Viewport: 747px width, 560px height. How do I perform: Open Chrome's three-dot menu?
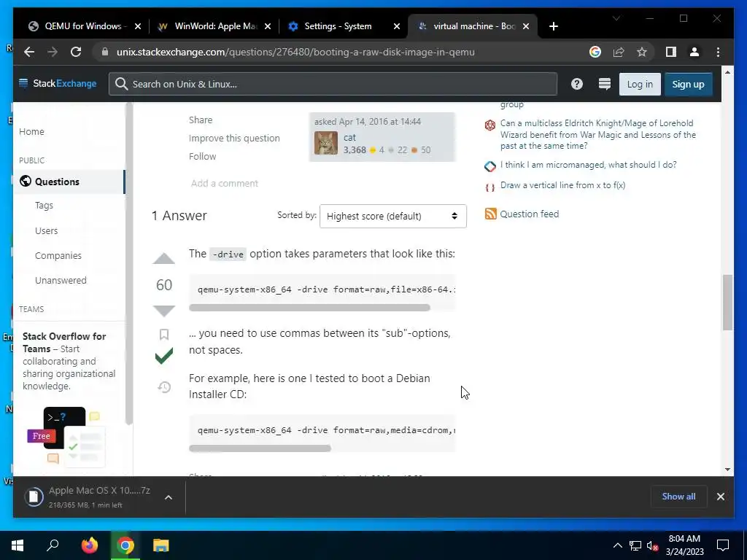[x=718, y=52]
